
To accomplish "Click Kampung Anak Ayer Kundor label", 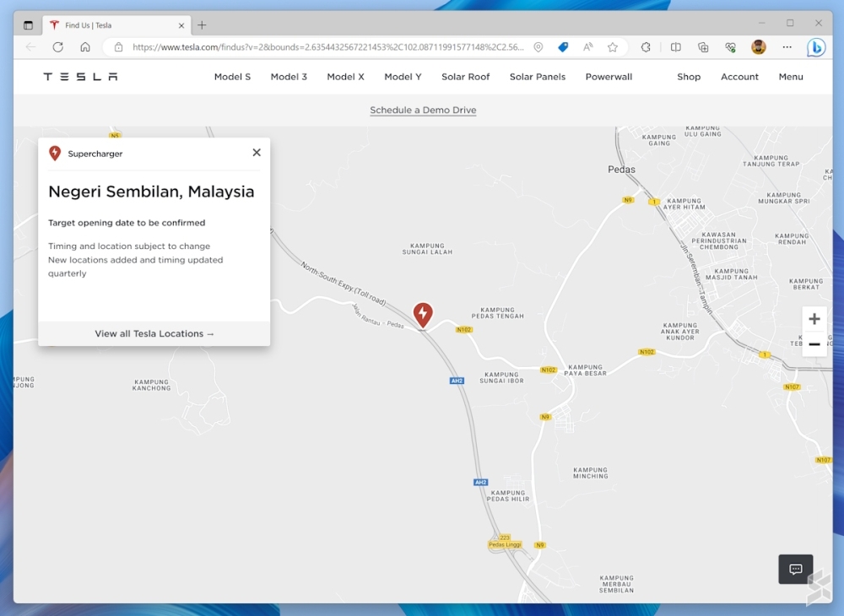I will [x=680, y=332].
